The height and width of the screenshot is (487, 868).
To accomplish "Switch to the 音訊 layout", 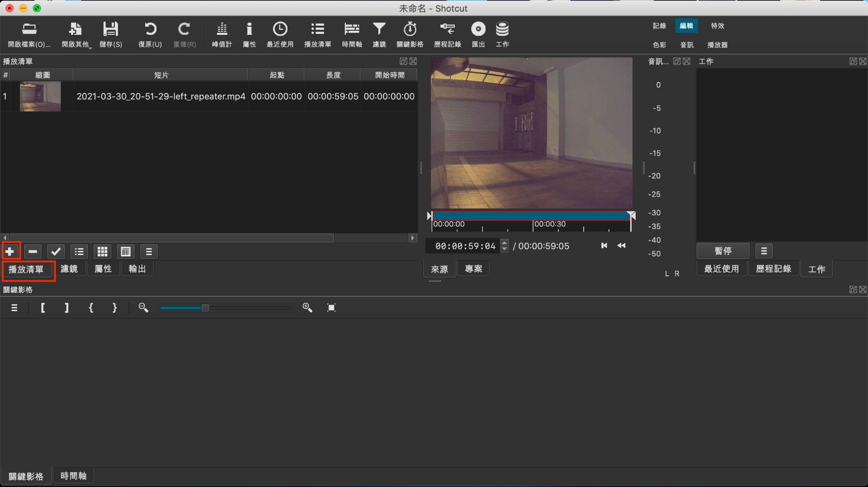I will click(x=687, y=45).
